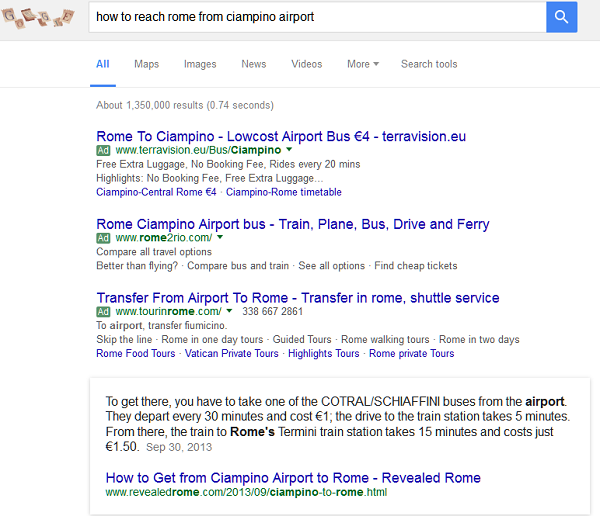Open the Revealed Rome article link
Viewport: 600px width, 516px height.
click(x=293, y=478)
